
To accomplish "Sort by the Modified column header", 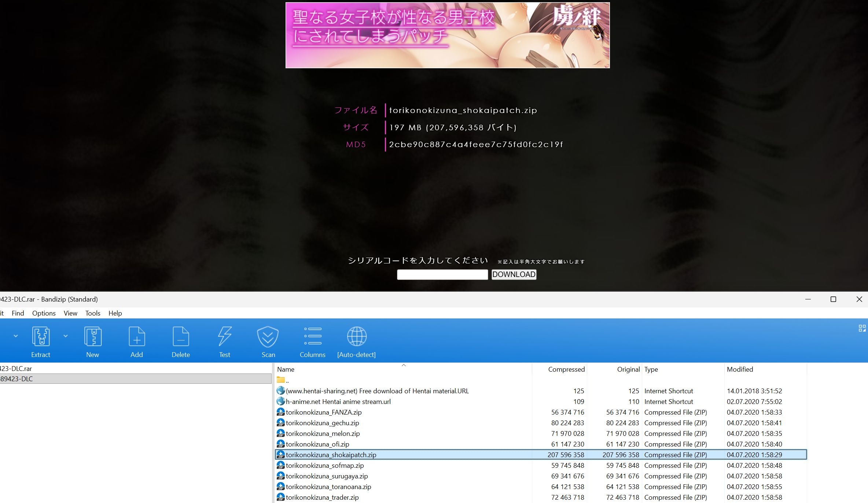I will (765, 369).
